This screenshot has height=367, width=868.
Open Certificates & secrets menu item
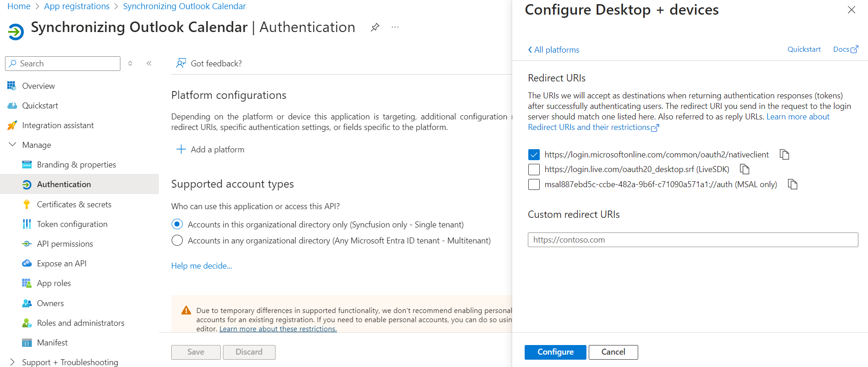[x=74, y=205]
